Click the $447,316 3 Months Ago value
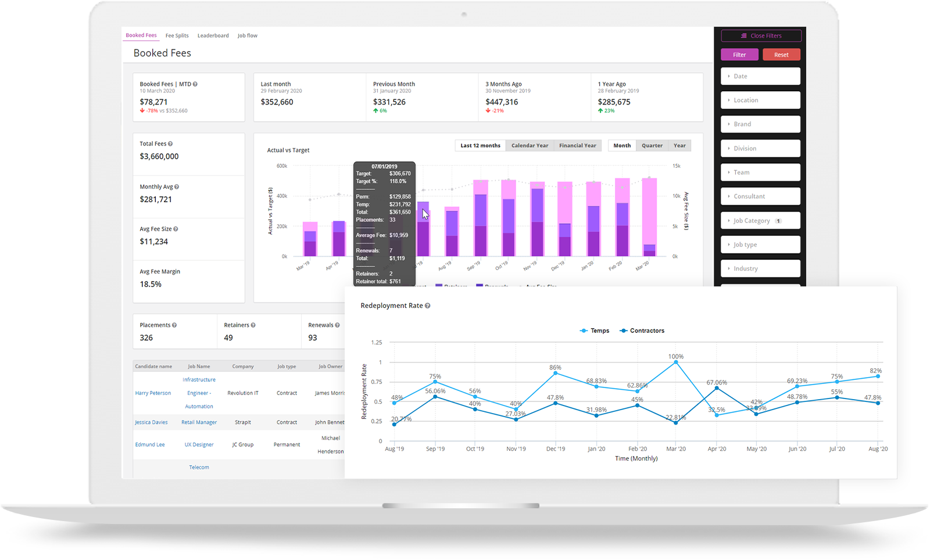 tap(502, 102)
